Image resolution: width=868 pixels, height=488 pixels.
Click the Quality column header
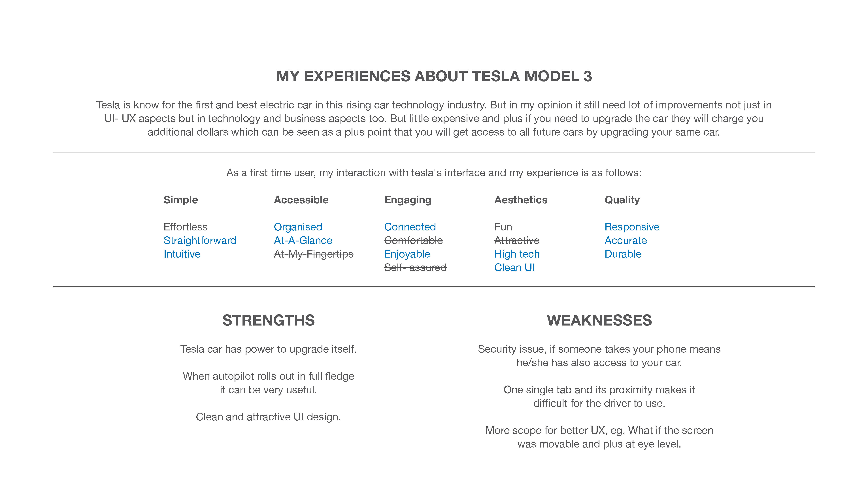622,200
